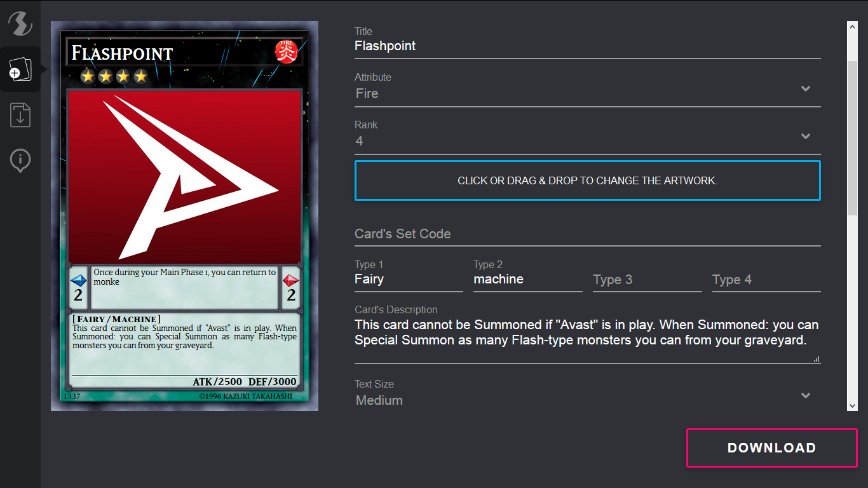Click the ATK/2500 value on card
868x488 pixels.
click(217, 382)
